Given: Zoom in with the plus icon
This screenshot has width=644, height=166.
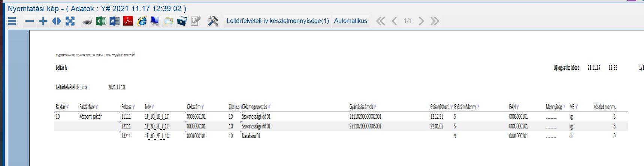Looking at the screenshot, I should (x=43, y=21).
